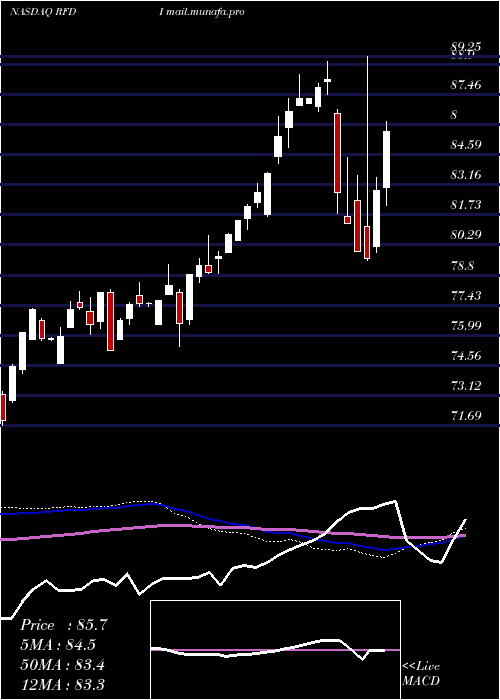500x700 pixels.
Task: Click the 80.29 price axis label
Action: click(466, 235)
